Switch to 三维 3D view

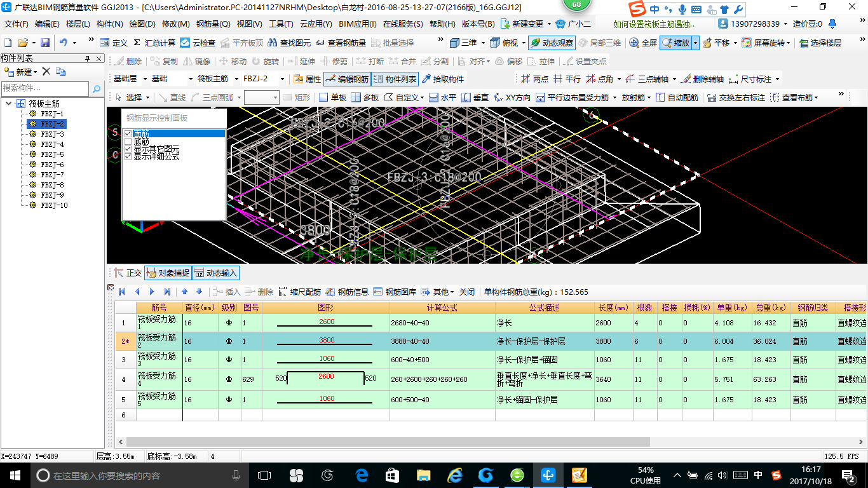(x=463, y=43)
